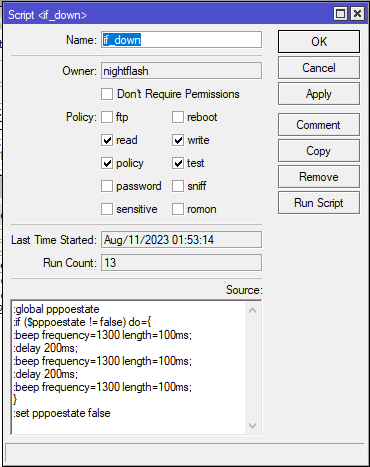Click the Run Count field
The width and height of the screenshot is (370, 467).
coord(181,263)
